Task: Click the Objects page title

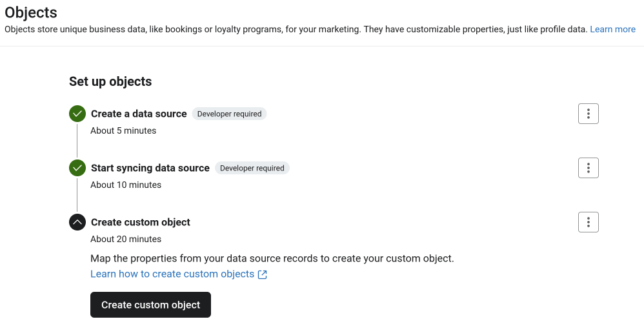Action: point(31,12)
